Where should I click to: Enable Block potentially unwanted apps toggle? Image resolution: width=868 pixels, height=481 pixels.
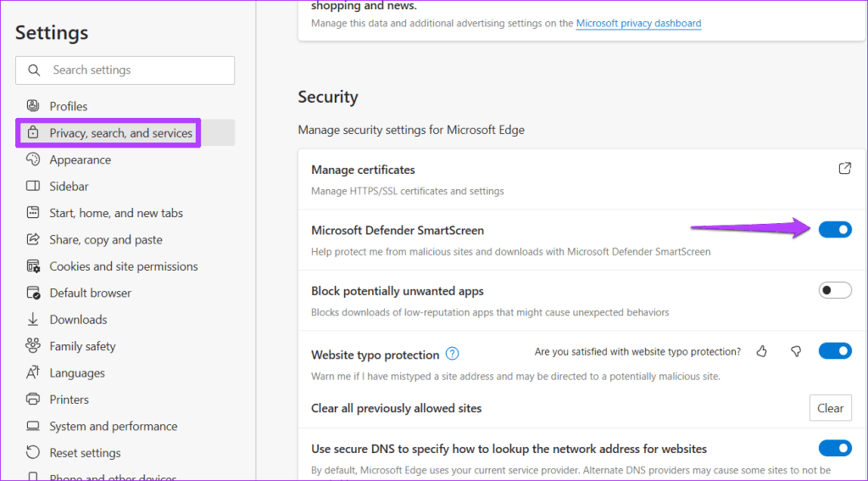coord(835,291)
